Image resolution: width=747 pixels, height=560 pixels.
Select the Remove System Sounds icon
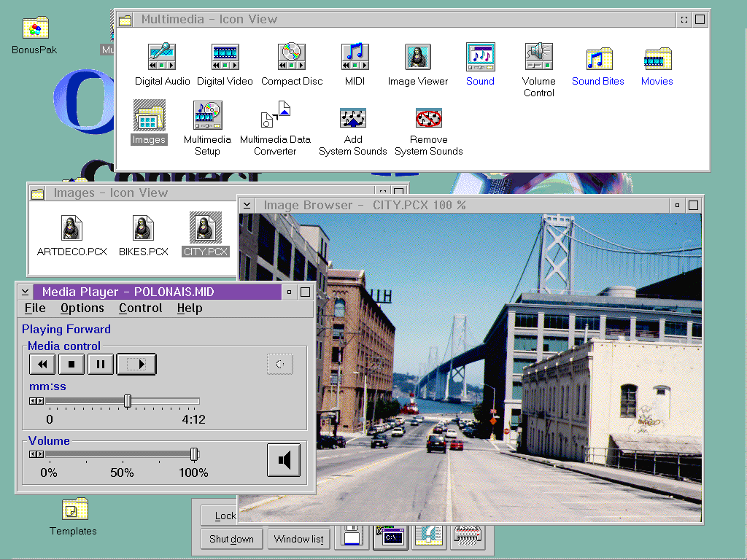pos(429,117)
